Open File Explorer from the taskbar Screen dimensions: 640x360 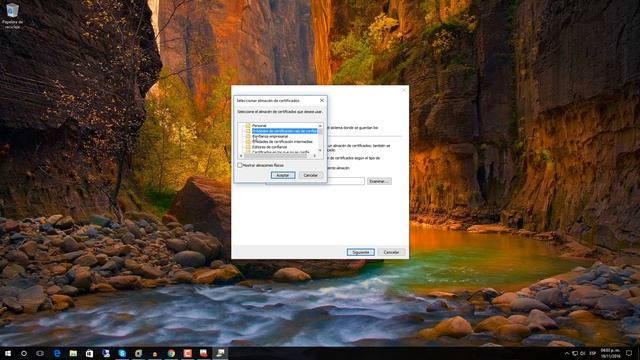pyautogui.click(x=73, y=353)
